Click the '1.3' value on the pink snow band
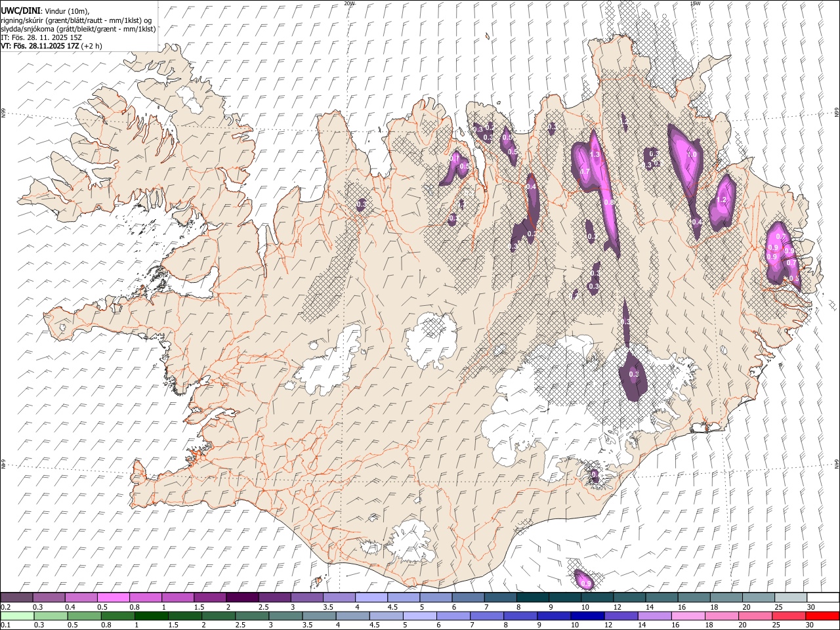This screenshot has width=840, height=630. [595, 155]
